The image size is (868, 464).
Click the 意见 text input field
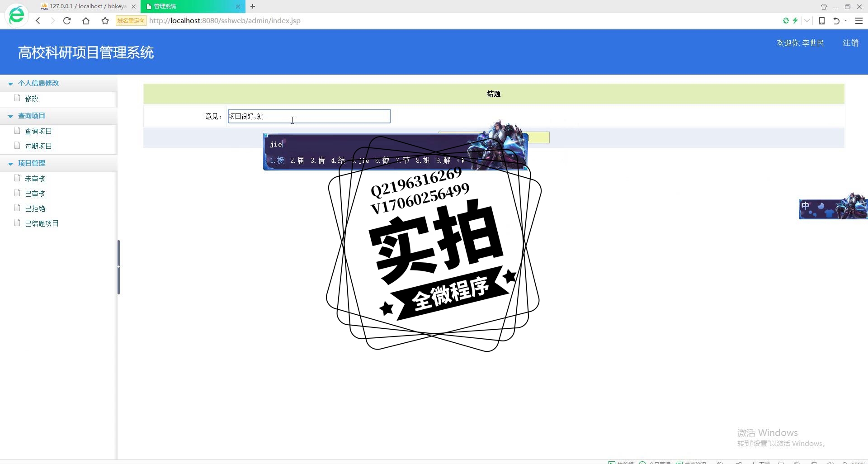coord(309,116)
